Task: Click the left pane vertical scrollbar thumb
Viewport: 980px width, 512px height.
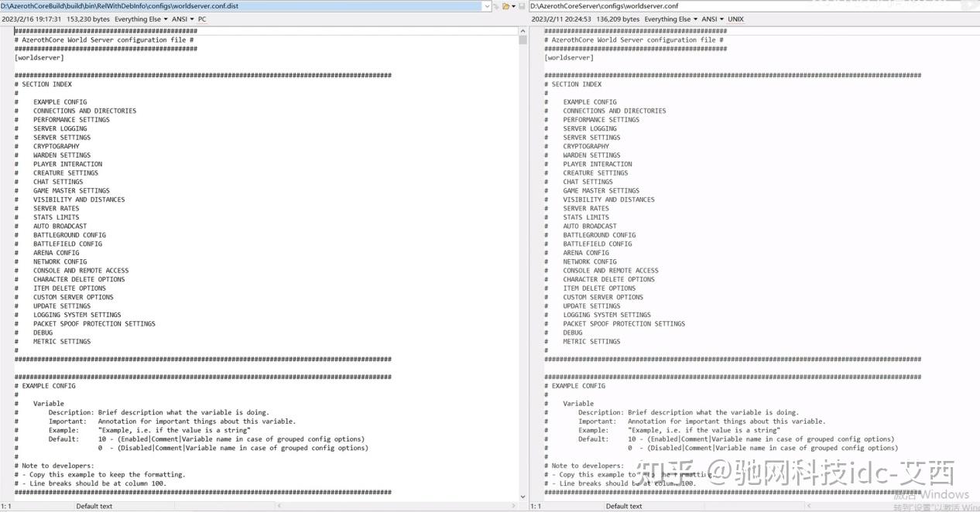Action: click(523, 40)
